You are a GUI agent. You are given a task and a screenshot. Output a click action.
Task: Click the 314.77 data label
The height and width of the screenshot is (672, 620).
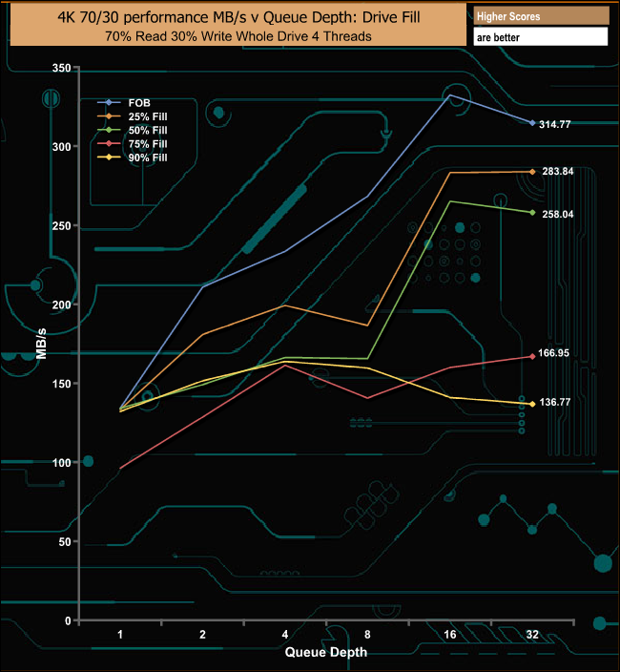tap(559, 124)
